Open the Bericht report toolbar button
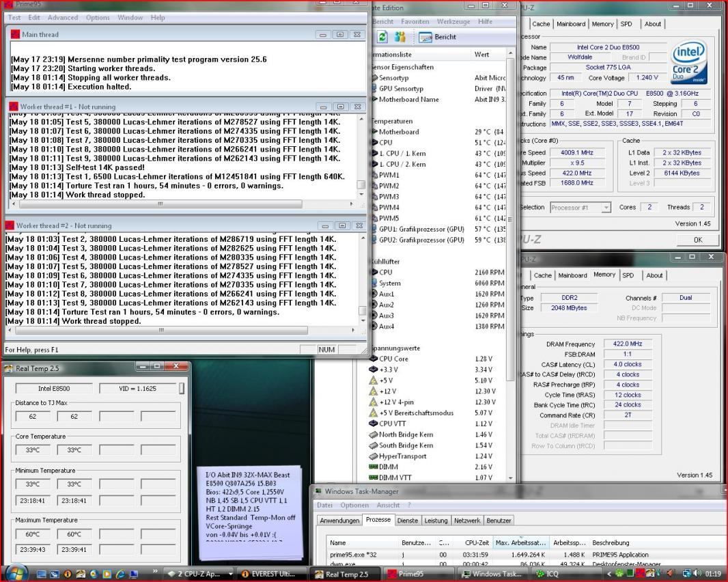The image size is (728, 582). coord(437,37)
